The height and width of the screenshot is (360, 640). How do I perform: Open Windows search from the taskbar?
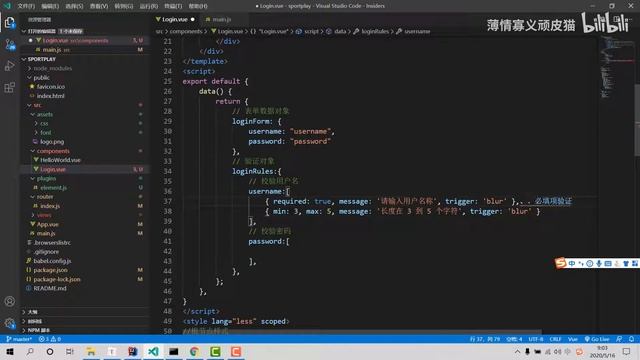(30, 351)
